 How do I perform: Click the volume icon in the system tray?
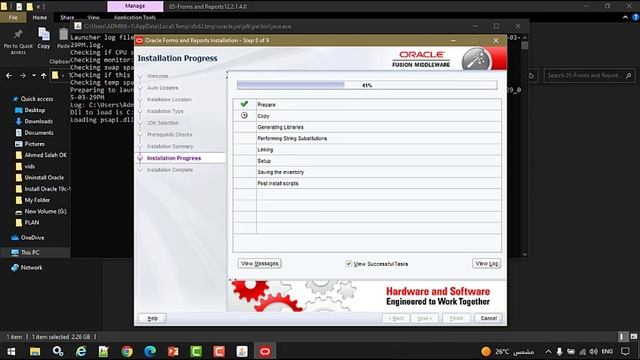coord(593,351)
